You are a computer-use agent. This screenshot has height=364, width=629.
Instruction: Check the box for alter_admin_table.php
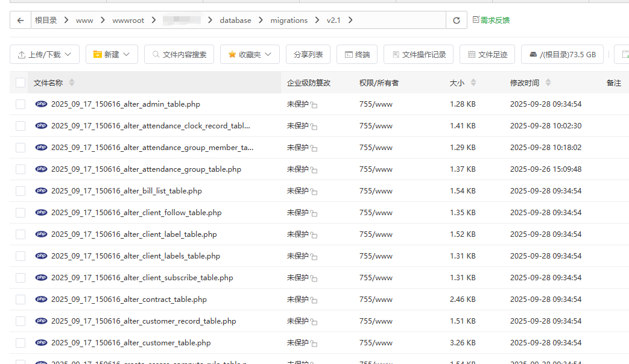point(21,104)
